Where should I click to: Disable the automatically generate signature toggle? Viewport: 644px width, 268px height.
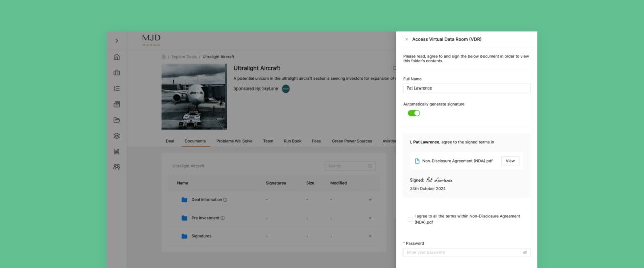click(x=414, y=113)
